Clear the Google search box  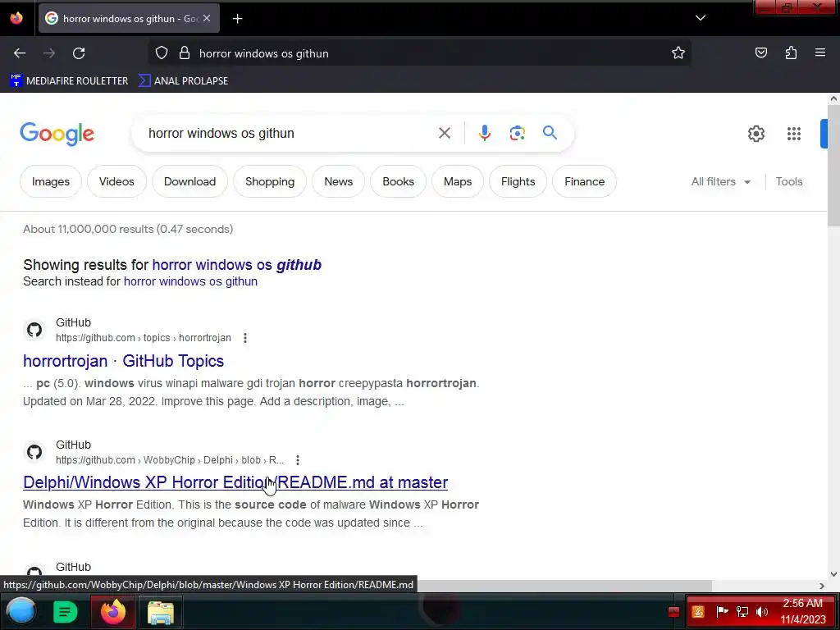coord(445,133)
